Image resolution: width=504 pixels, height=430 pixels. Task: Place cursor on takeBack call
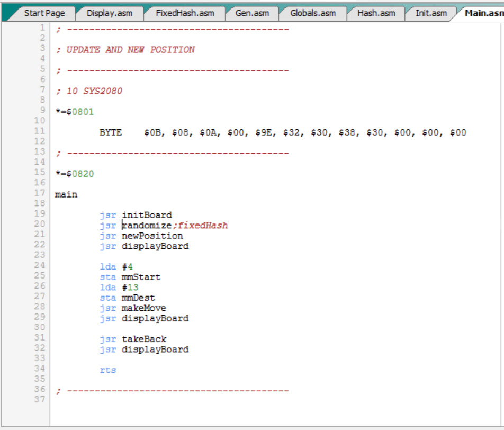[143, 339]
